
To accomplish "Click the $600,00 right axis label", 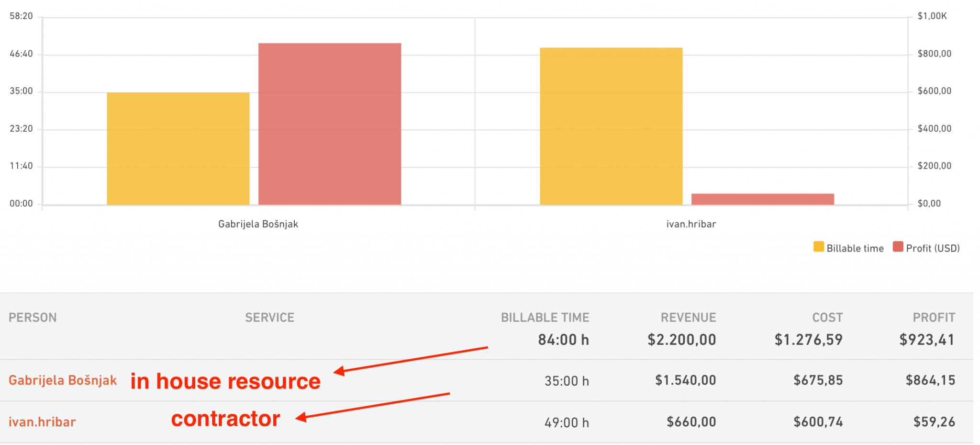I will 935,91.
